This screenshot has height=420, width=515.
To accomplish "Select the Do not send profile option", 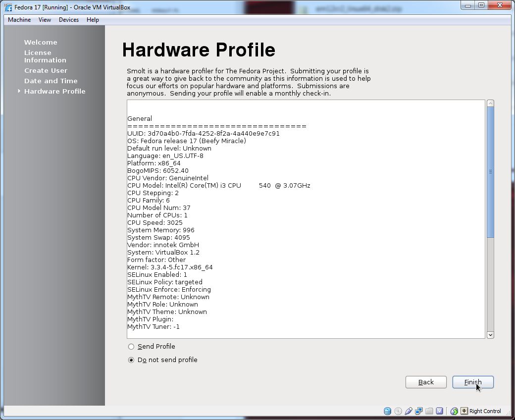I will (x=131, y=360).
